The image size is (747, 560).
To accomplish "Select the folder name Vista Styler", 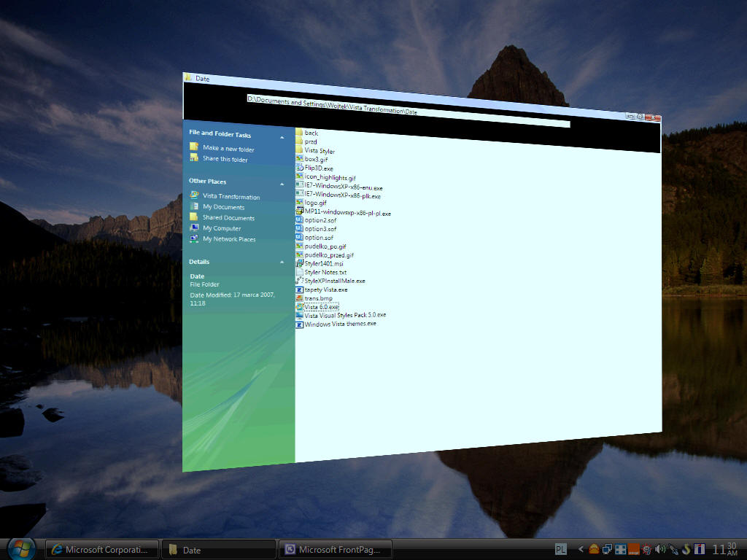I will (320, 150).
